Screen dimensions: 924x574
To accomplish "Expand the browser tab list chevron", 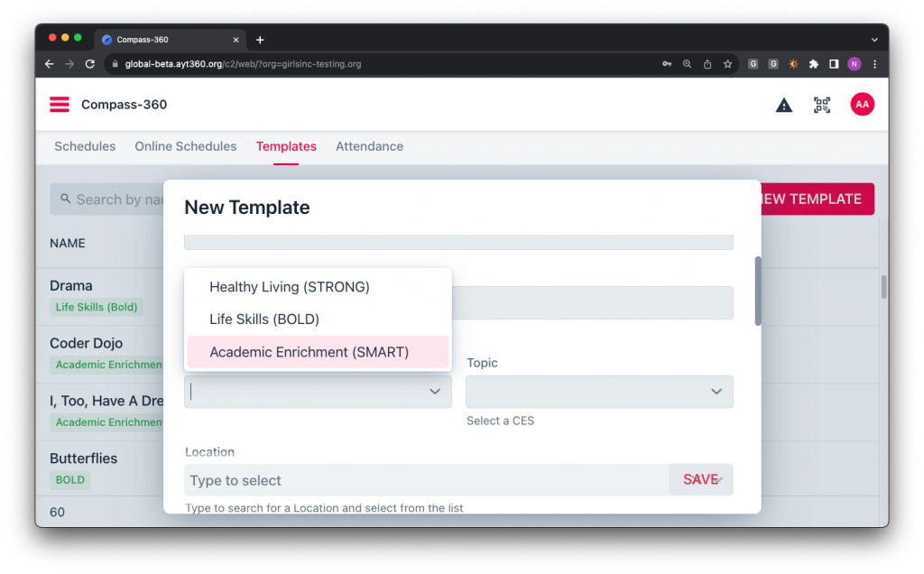I will coord(874,40).
